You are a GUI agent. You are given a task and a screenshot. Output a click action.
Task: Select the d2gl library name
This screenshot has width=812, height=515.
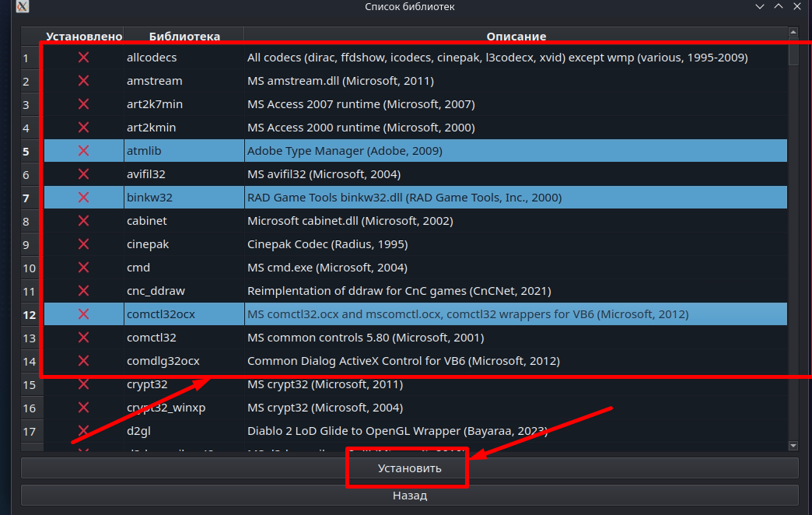coord(138,430)
